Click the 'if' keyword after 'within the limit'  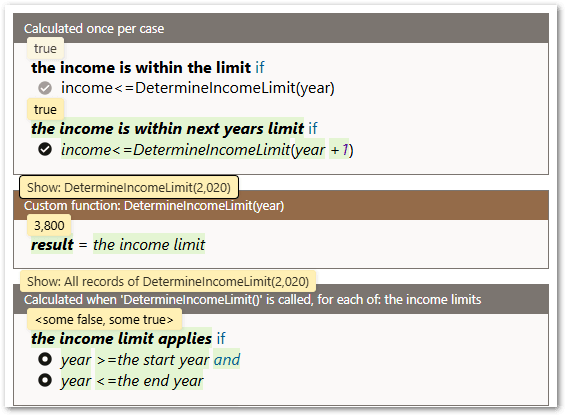260,68
